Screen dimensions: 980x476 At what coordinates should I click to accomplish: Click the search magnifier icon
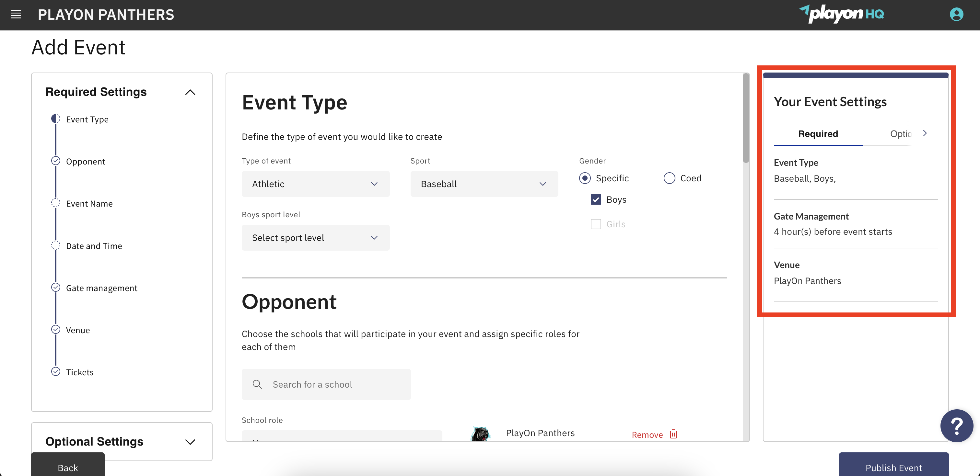pos(257,384)
